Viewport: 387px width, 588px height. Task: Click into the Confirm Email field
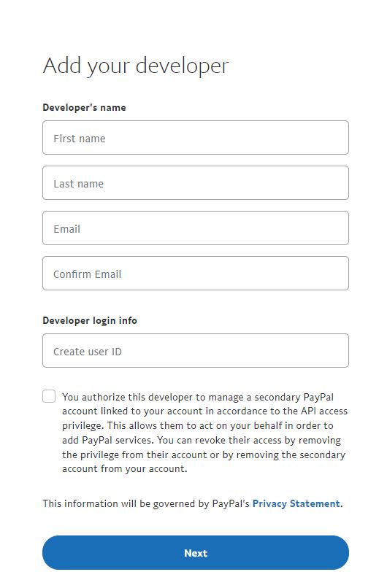click(196, 274)
